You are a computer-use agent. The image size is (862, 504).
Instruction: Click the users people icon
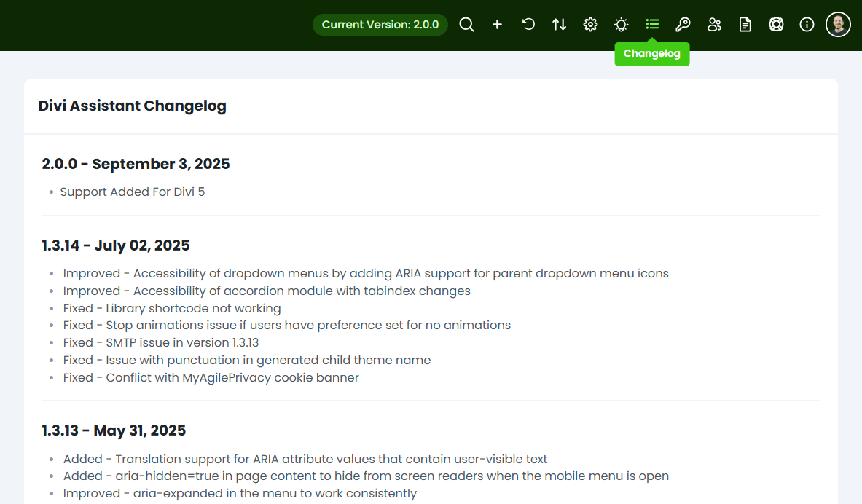point(714,25)
